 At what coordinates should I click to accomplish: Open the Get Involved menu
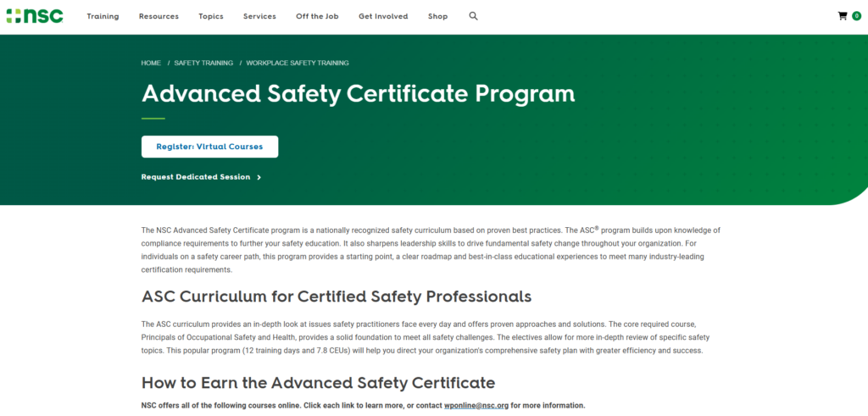383,17
